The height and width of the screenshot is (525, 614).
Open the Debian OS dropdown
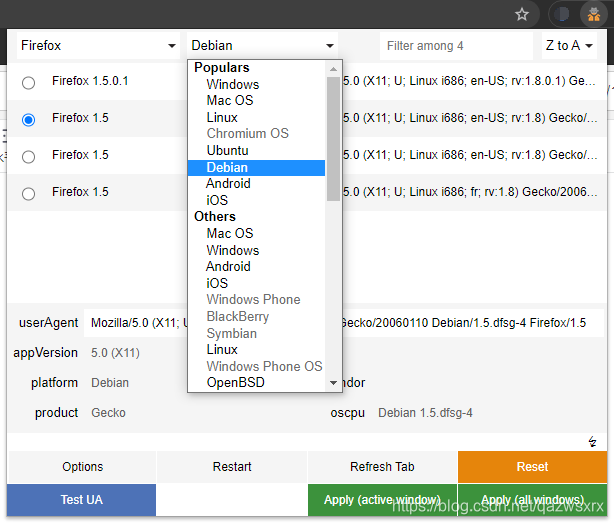click(x=262, y=46)
